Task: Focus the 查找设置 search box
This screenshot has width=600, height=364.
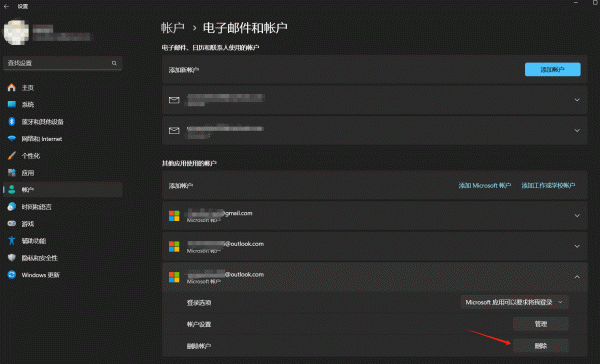Action: 63,63
